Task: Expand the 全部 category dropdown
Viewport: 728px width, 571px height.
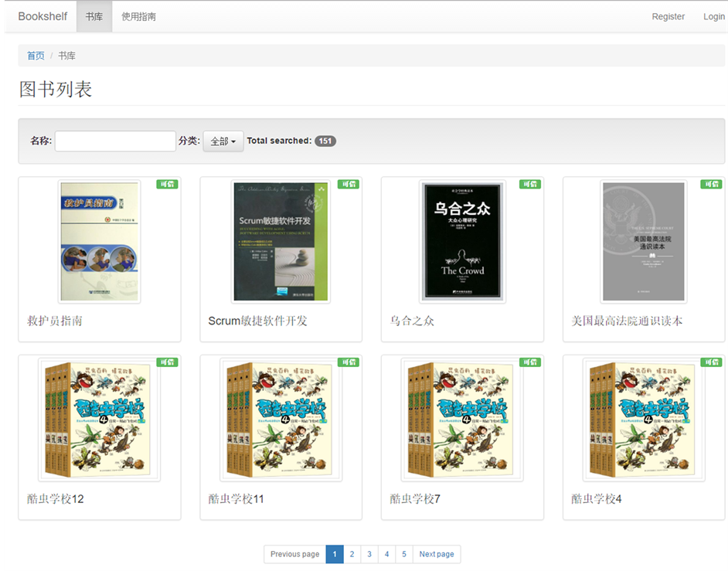Action: 223,141
